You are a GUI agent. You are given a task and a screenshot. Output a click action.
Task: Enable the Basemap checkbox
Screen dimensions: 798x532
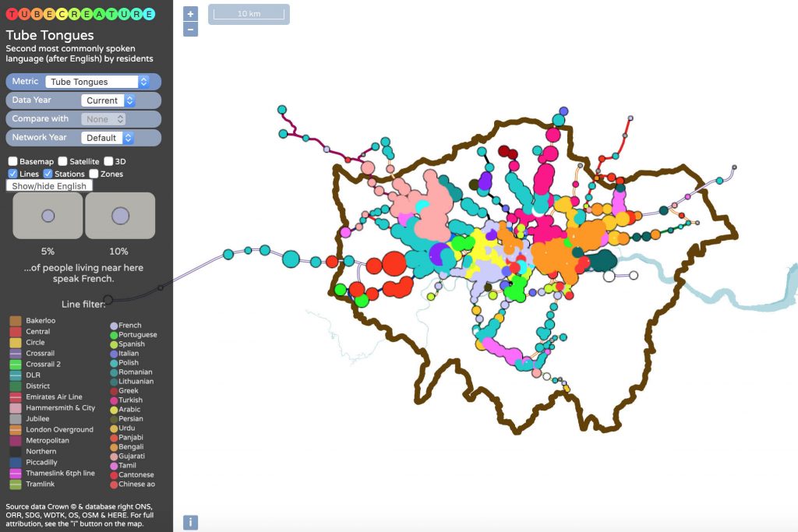coord(13,161)
